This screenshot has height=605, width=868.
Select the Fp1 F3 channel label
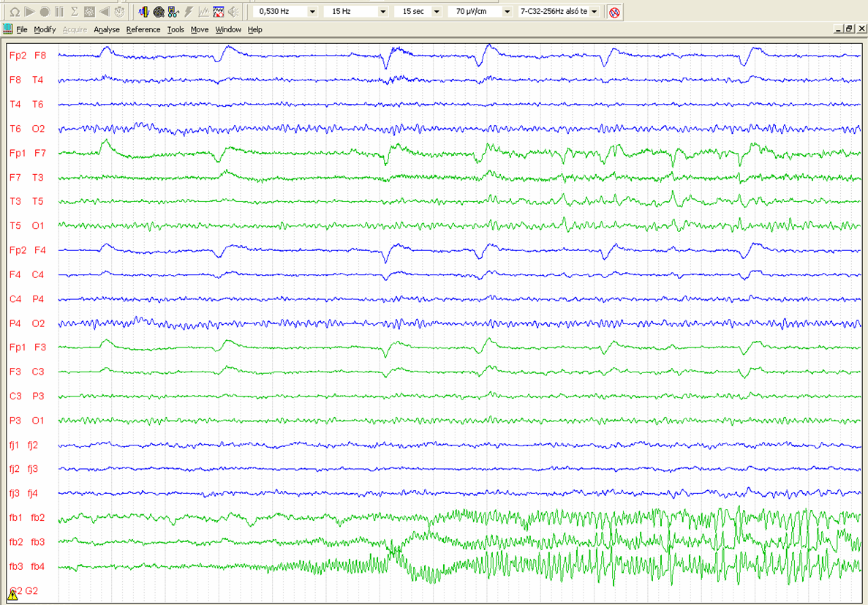28,347
